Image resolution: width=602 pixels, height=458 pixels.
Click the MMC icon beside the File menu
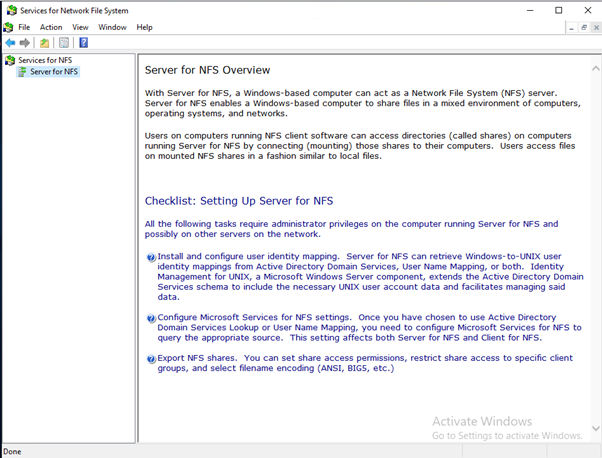[x=8, y=27]
